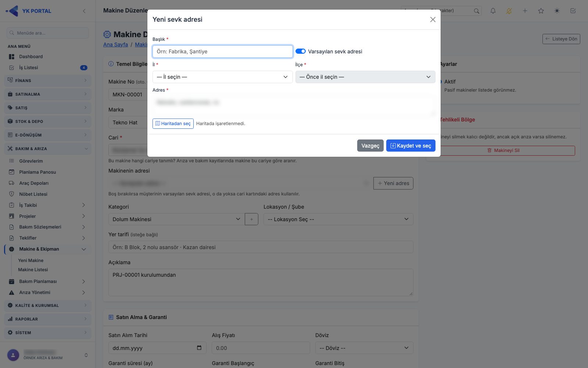The image size is (588, 368).
Task: Click the Listeye Dön button
Action: coord(561,39)
